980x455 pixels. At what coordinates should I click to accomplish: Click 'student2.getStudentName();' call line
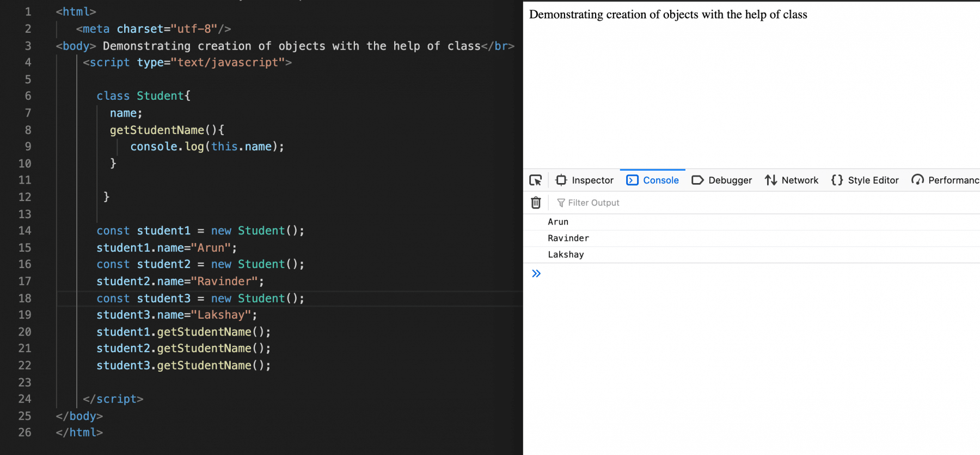point(183,348)
